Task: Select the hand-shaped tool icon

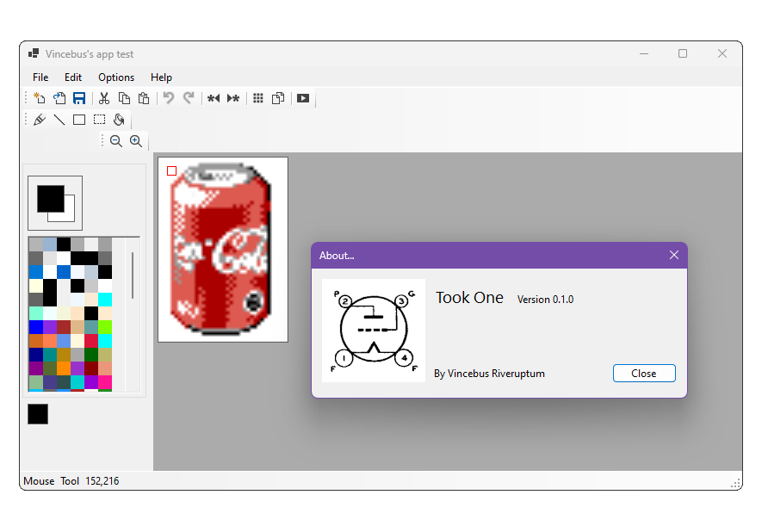Action: tap(119, 120)
